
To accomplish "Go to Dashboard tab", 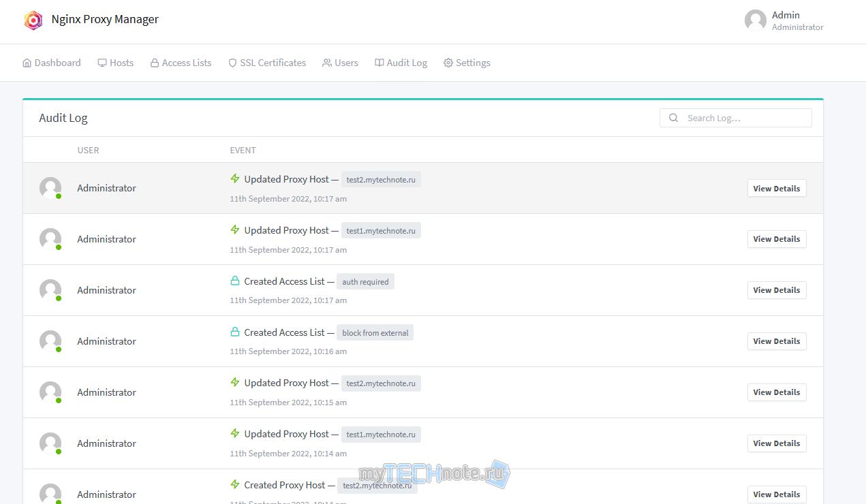I will point(52,63).
